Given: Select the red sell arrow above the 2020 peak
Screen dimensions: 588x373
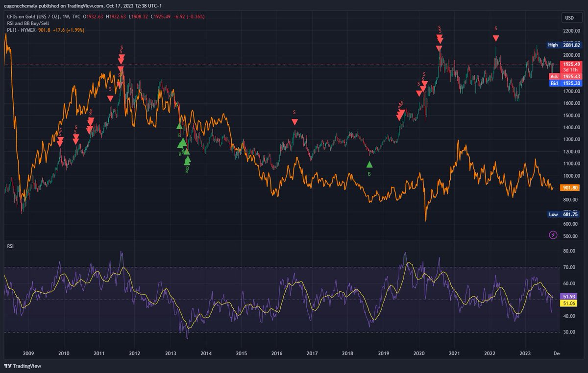Looking at the screenshot, I should 439,37.
